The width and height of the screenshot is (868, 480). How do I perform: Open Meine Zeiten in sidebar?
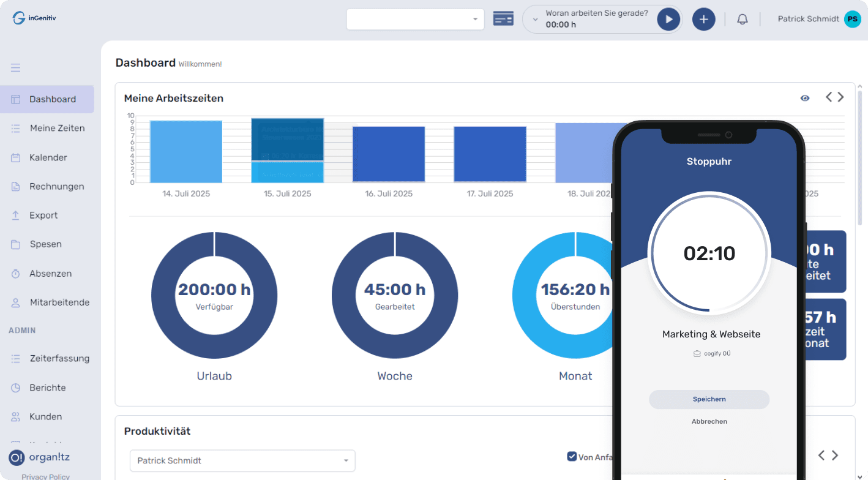(x=57, y=128)
